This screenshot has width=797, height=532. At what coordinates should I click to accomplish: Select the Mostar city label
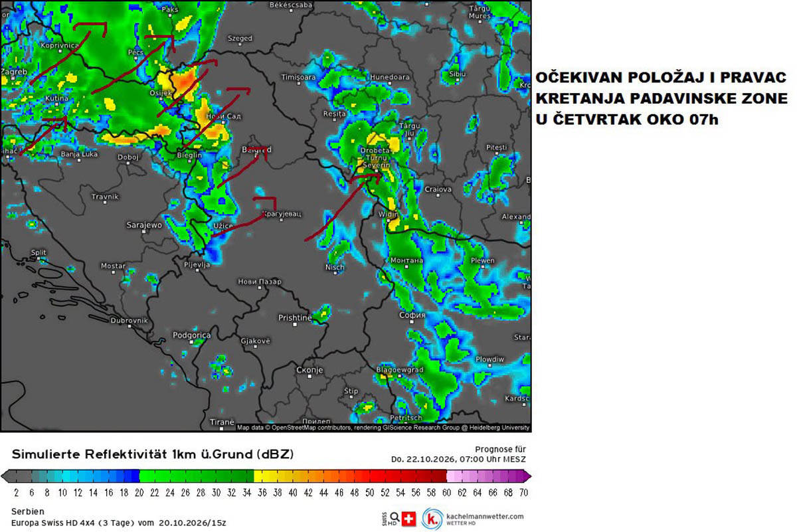[113, 266]
